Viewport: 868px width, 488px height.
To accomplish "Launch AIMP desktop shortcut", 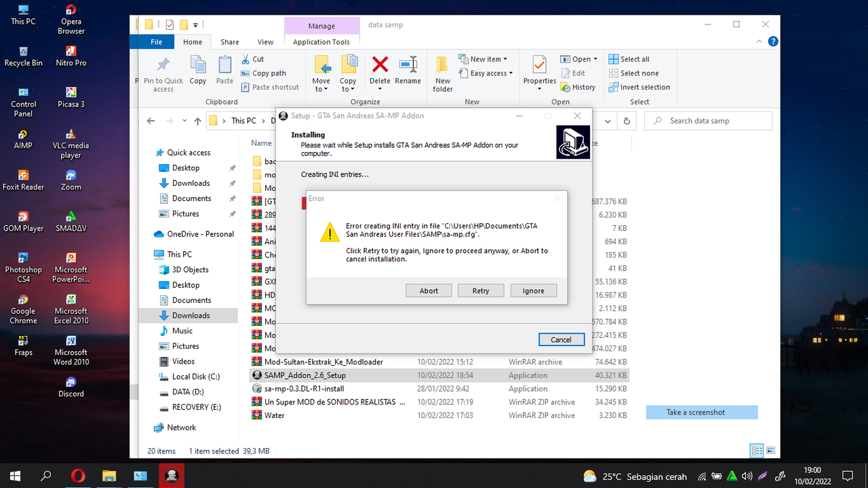I will (23, 139).
